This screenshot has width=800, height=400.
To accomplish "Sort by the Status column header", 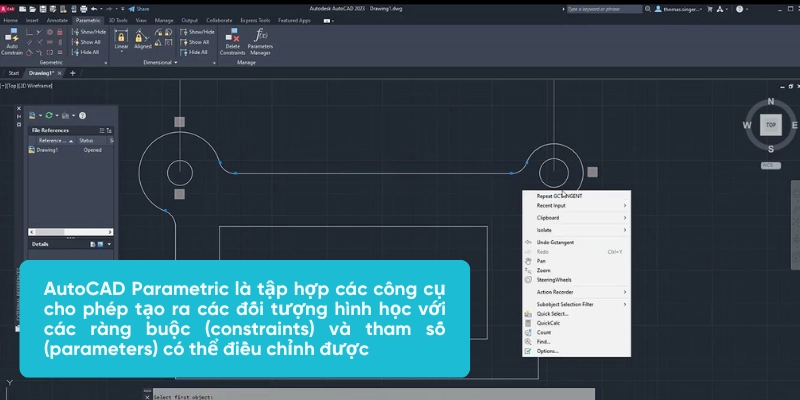I will coord(92,140).
